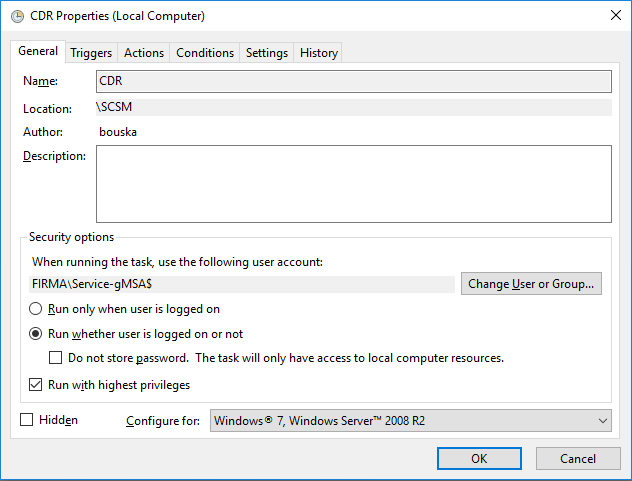
Task: Choose Run whether user is logged on or not
Action: (x=37, y=334)
